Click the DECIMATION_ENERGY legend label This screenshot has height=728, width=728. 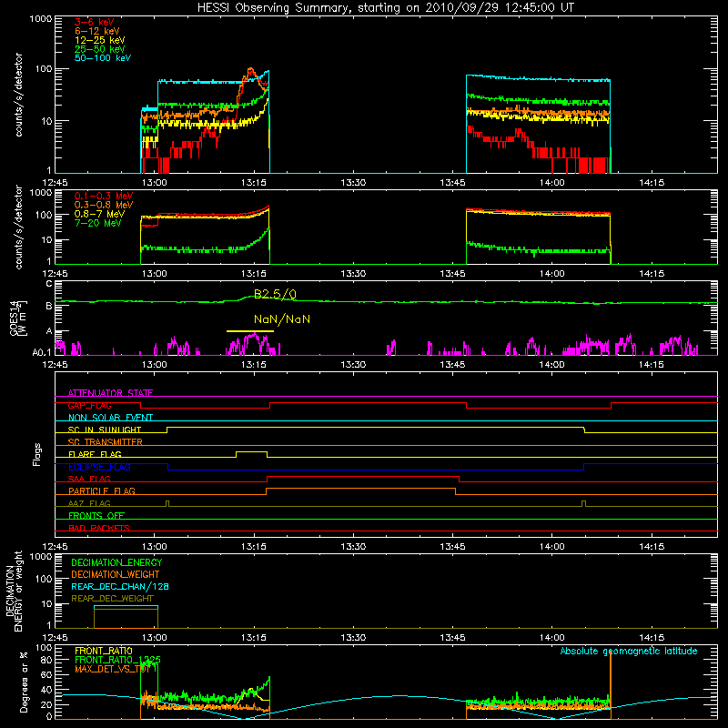click(116, 562)
